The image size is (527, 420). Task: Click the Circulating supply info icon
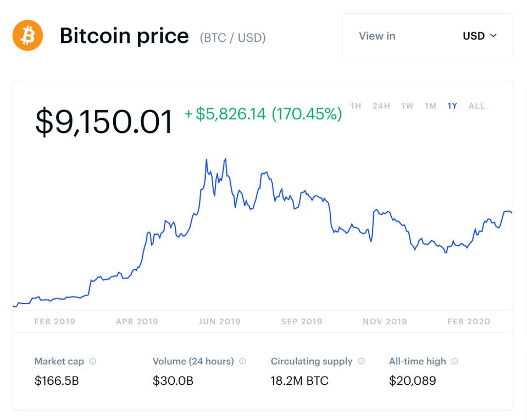click(x=361, y=361)
